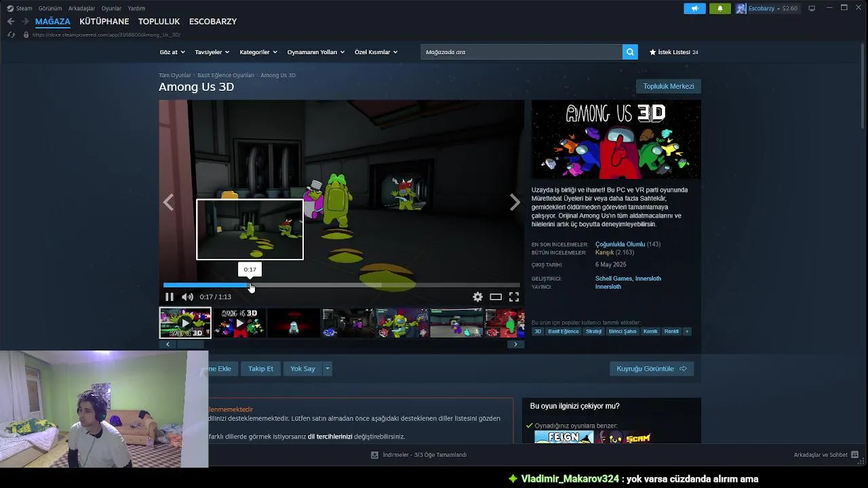Screen dimensions: 868x488
Task: Switch to the MAĞAZA tab
Action: 53,22
